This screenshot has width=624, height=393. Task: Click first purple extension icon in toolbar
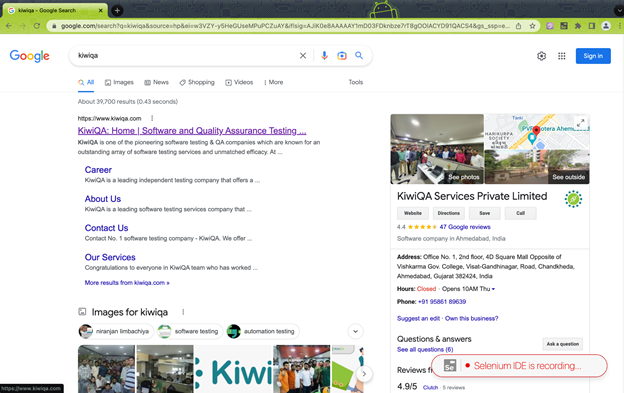point(550,26)
